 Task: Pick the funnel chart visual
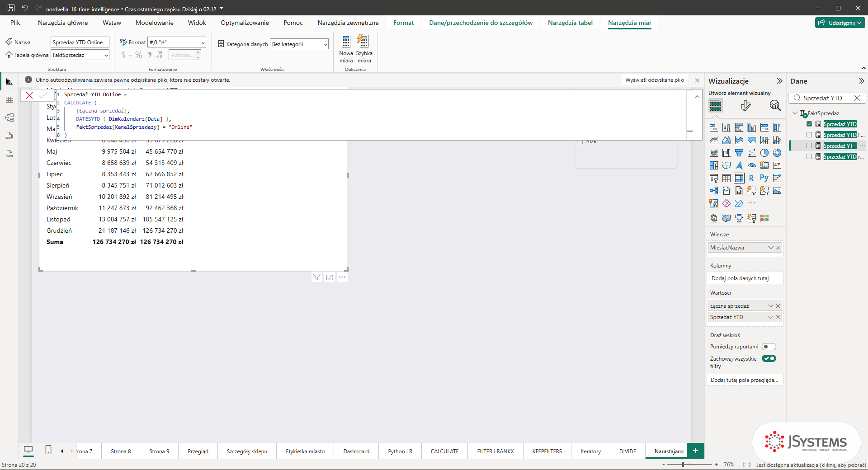pos(739,153)
